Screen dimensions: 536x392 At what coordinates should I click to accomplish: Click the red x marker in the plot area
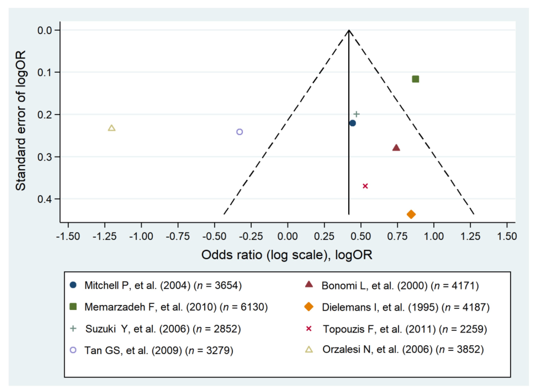pos(365,186)
